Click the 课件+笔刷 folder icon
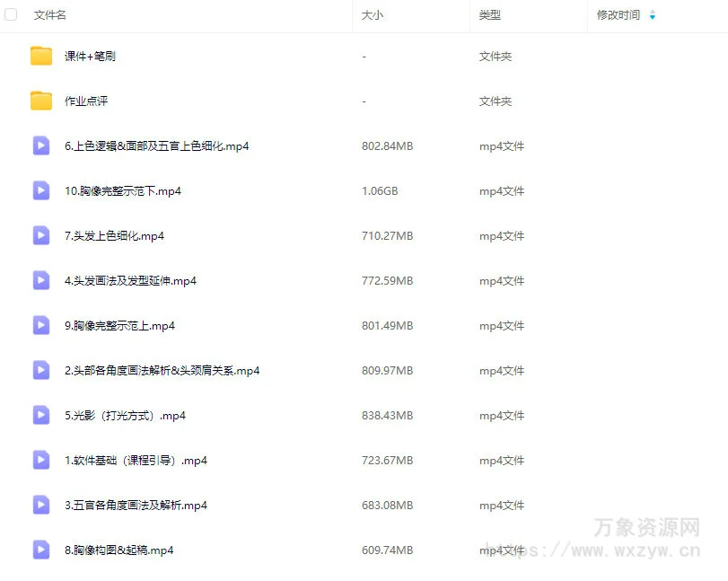 [40, 56]
